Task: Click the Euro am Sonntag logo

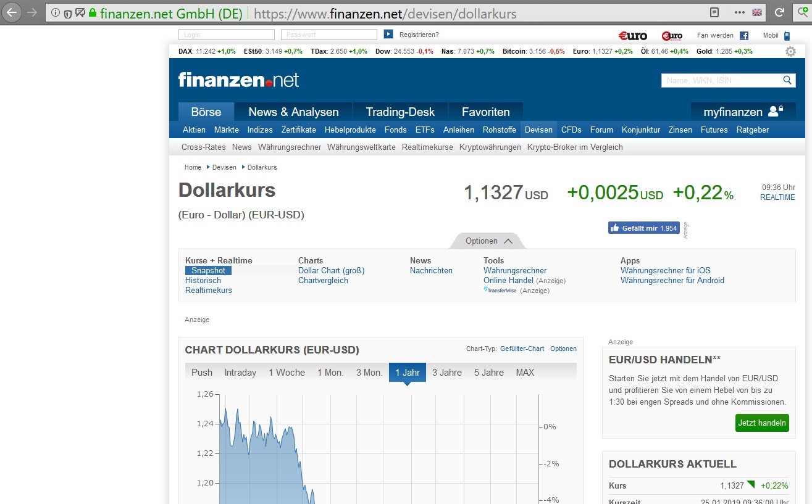Action: click(672, 36)
